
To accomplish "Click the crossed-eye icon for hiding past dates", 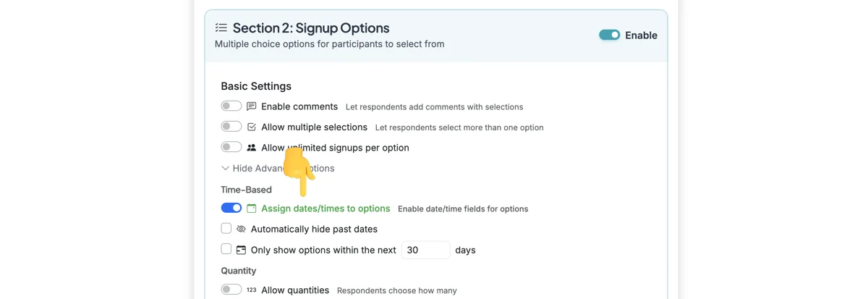I will 241,229.
